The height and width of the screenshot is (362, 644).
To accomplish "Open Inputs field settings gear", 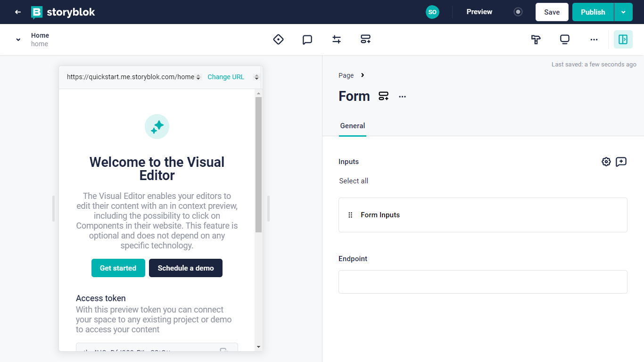I will 606,162.
